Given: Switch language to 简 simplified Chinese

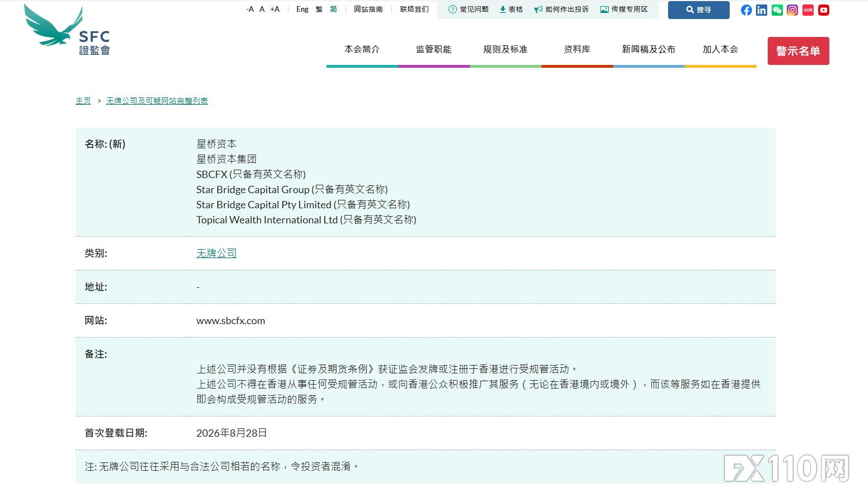Looking at the screenshot, I should [x=334, y=10].
